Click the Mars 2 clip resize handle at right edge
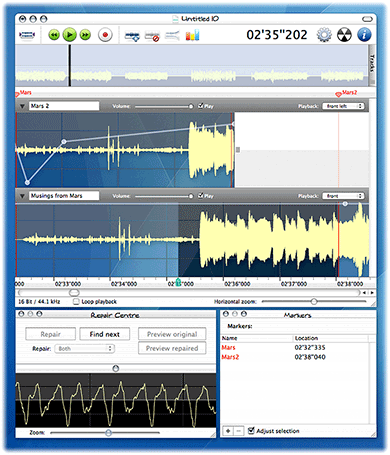 238,150
